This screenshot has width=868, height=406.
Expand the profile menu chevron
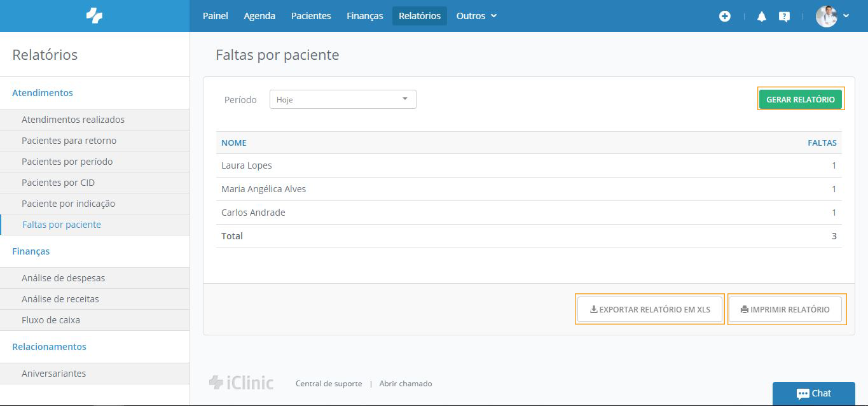[846, 16]
